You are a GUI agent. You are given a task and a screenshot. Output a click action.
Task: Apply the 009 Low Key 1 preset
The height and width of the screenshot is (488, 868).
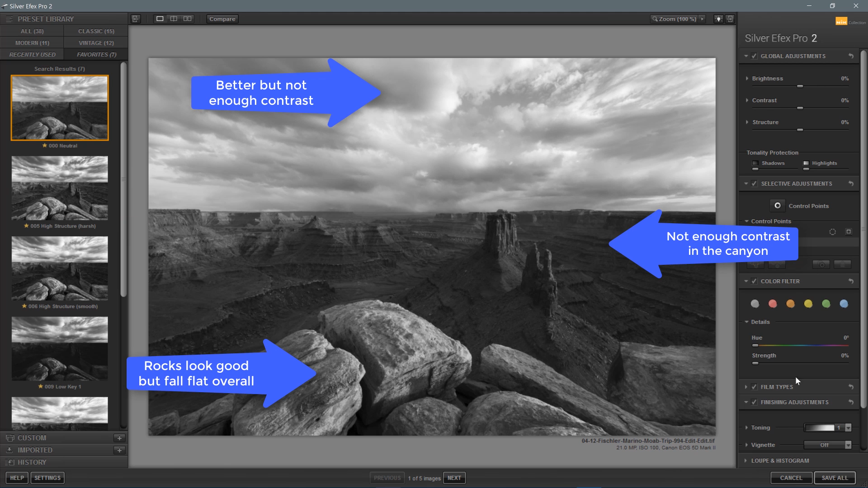coord(60,349)
